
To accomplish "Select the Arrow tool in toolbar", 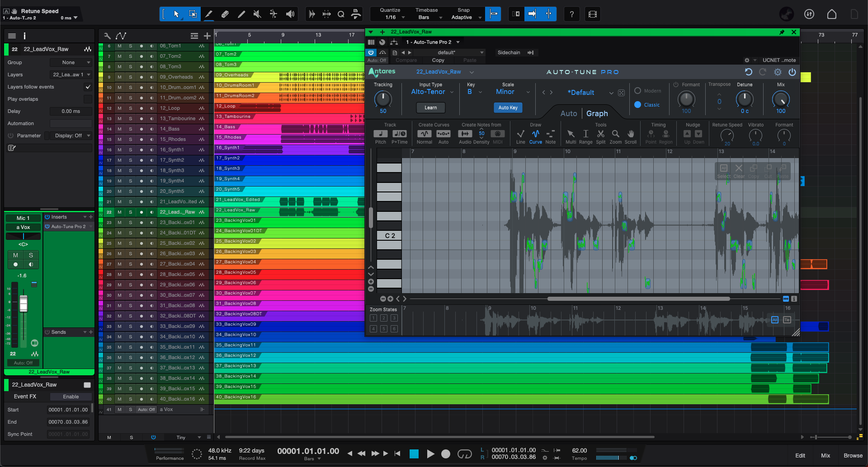I will [x=176, y=14].
